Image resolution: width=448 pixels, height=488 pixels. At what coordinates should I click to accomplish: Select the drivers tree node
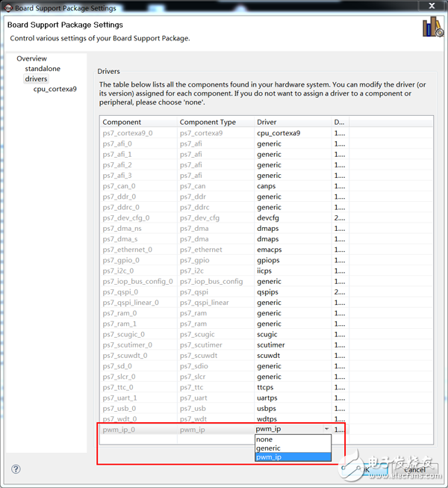pos(36,78)
